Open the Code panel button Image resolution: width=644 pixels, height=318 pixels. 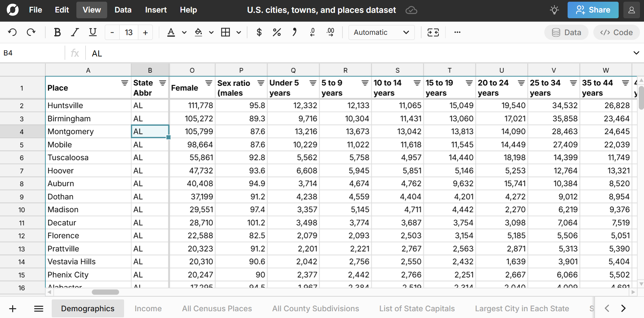click(x=616, y=32)
